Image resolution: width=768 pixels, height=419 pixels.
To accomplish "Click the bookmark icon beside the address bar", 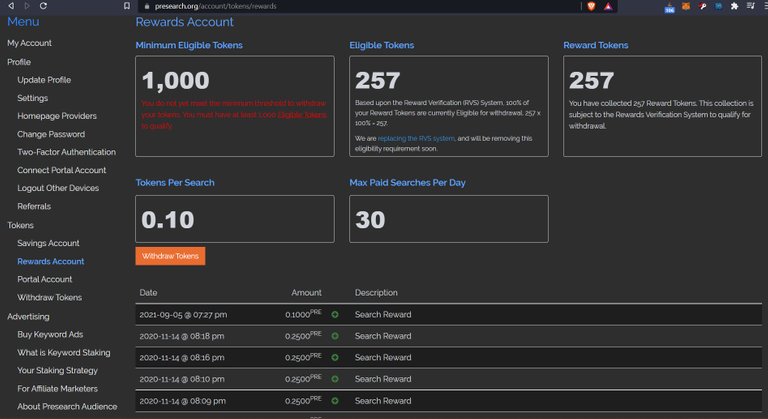I will tap(127, 6).
